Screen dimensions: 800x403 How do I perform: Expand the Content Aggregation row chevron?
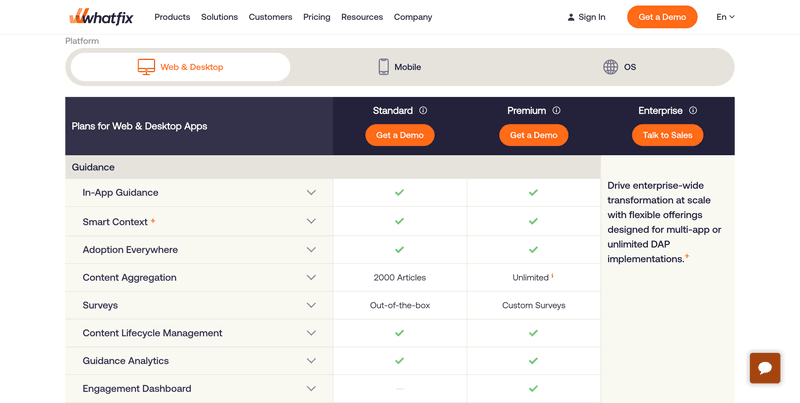[x=311, y=277]
